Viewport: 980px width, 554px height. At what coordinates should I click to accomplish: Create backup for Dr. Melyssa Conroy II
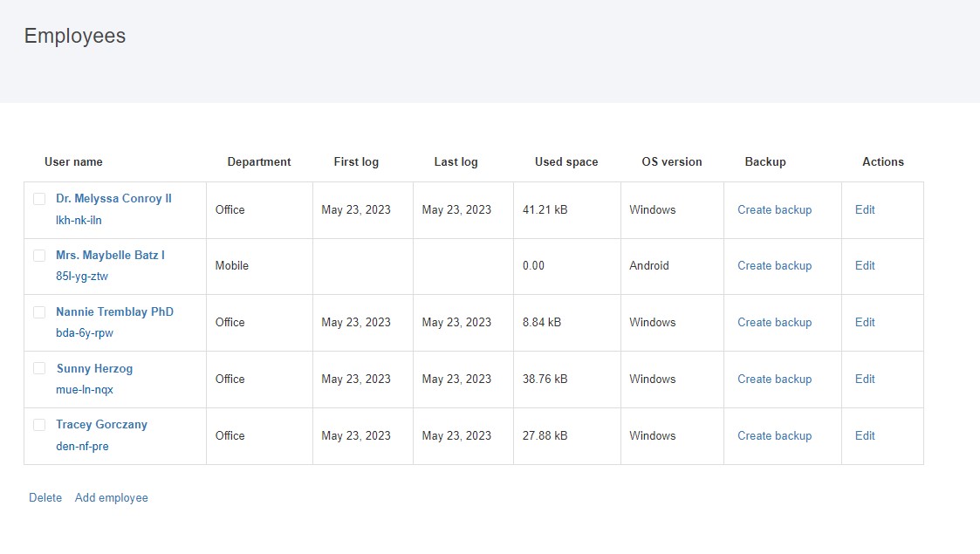pyautogui.click(x=774, y=210)
